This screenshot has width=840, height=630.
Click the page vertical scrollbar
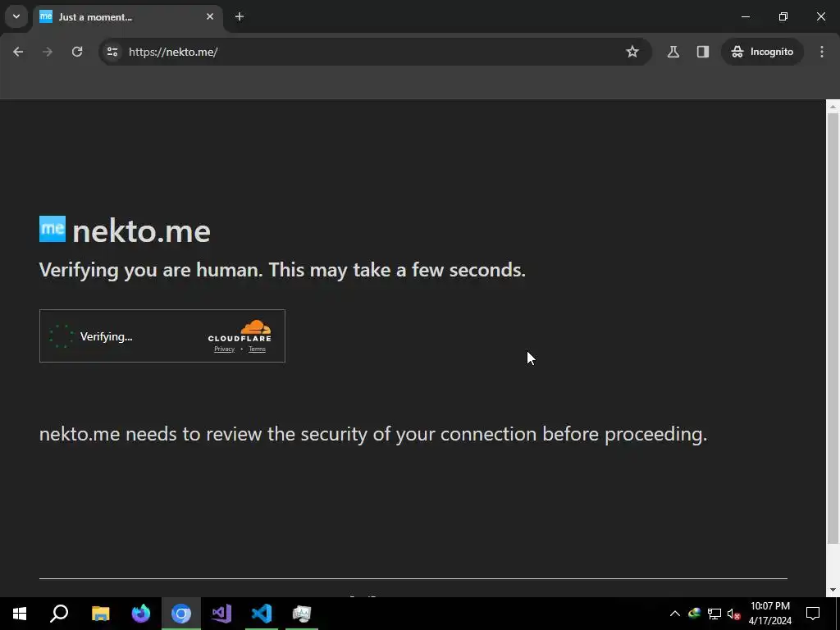(833, 326)
